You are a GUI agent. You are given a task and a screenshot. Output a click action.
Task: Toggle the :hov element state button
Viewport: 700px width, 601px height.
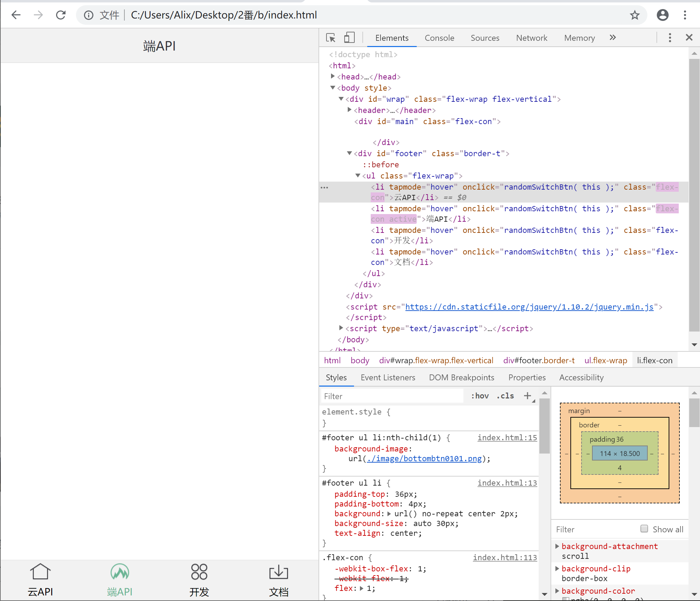(480, 396)
